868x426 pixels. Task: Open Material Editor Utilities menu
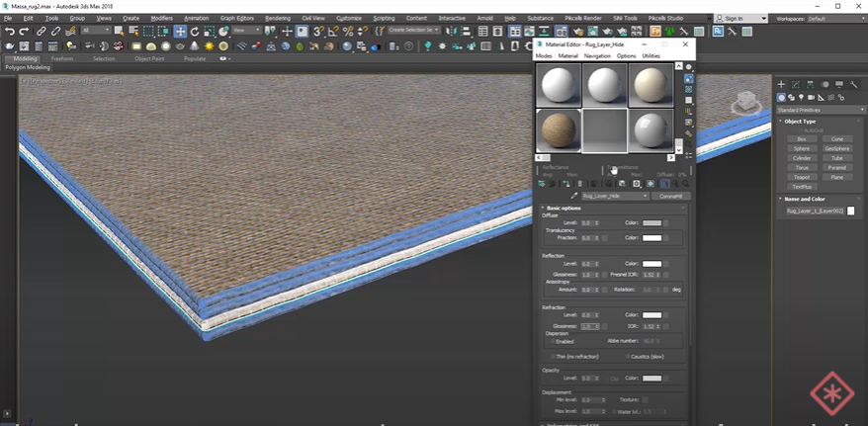[651, 55]
